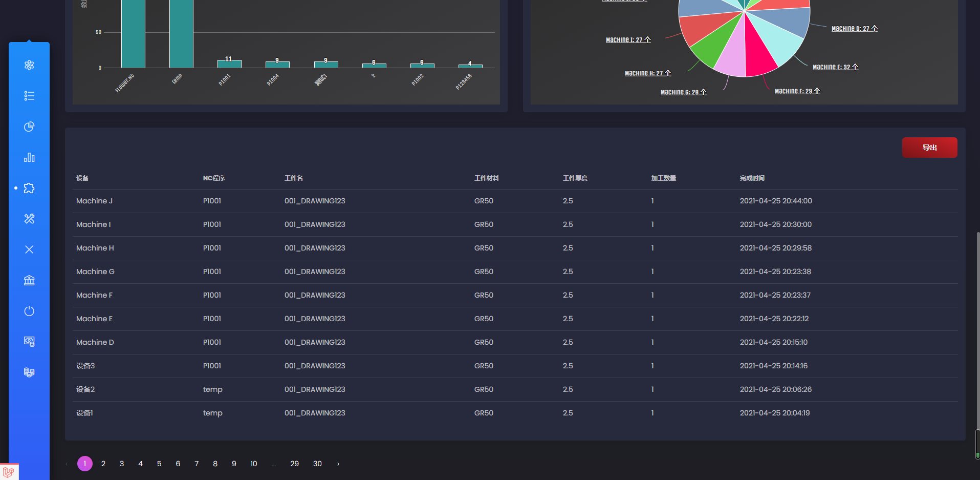This screenshot has width=980, height=480.
Task: Open the wrench and ruler tools icon
Action: (x=29, y=219)
